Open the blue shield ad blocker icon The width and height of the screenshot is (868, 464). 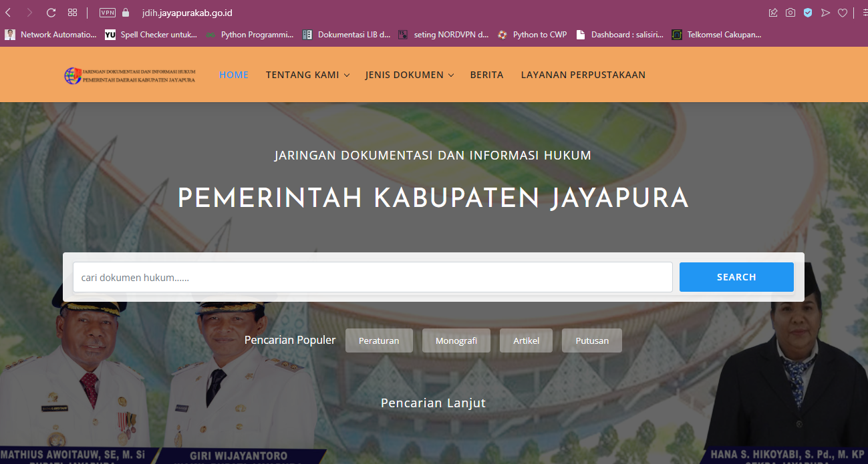pos(808,13)
